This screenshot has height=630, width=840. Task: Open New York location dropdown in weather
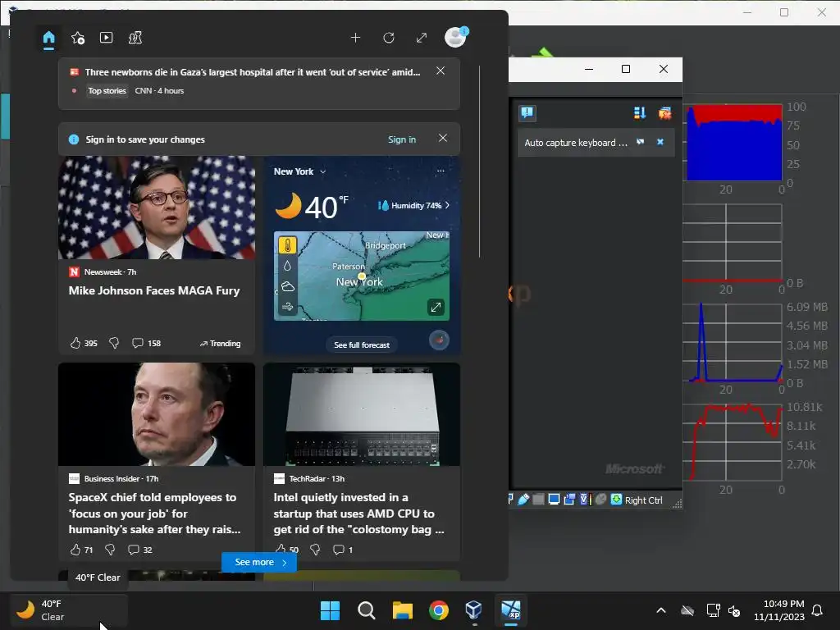click(x=300, y=171)
